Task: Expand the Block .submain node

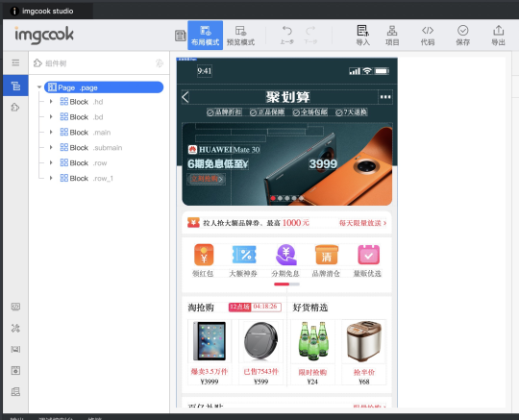Action: click(x=51, y=147)
